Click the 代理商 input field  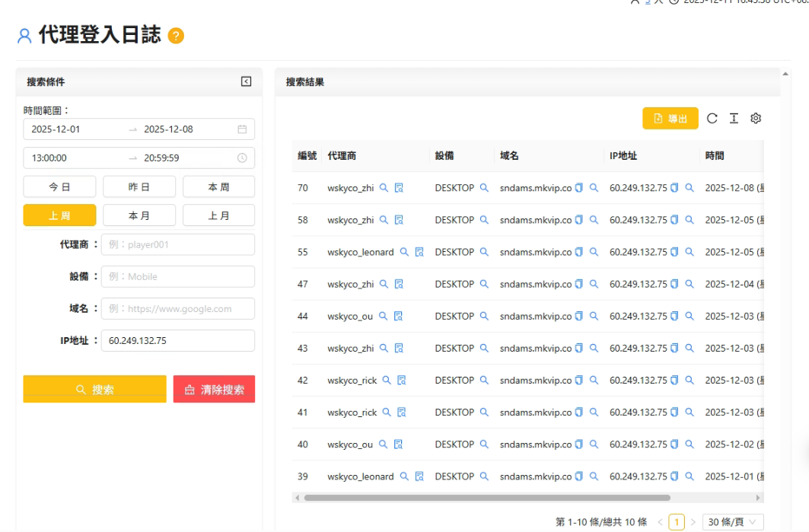point(177,244)
